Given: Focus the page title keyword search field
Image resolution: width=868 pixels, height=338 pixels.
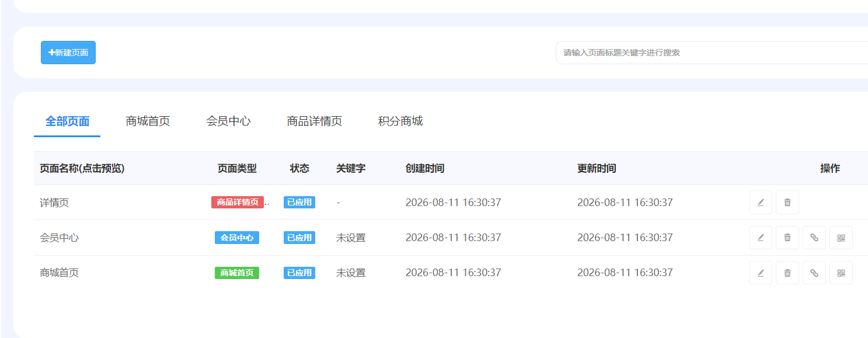Looking at the screenshot, I should coord(712,53).
